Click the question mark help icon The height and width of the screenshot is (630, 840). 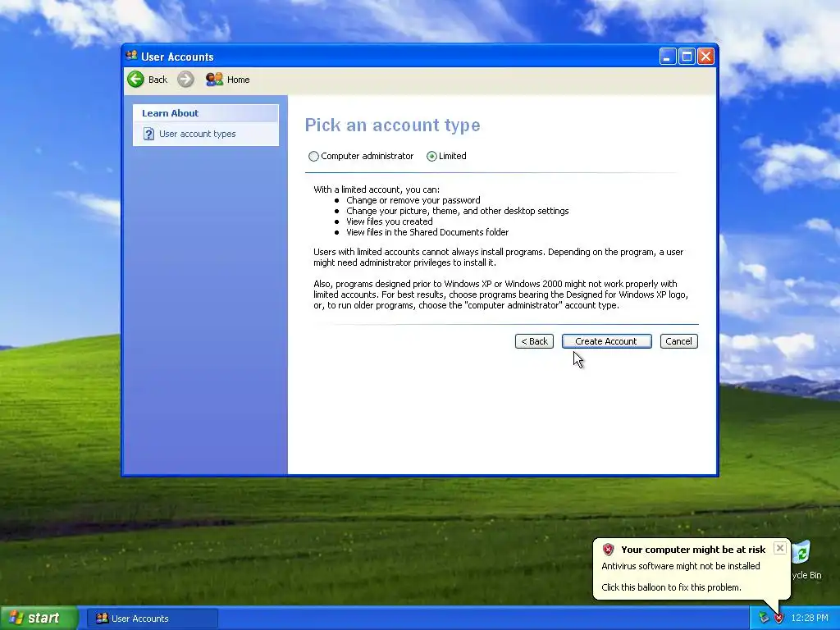(149, 134)
